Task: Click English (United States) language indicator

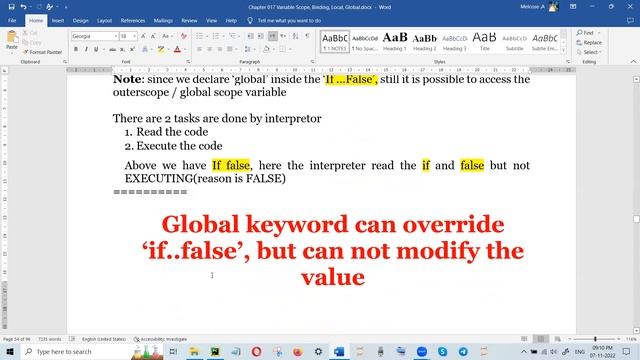Action: (x=104, y=339)
